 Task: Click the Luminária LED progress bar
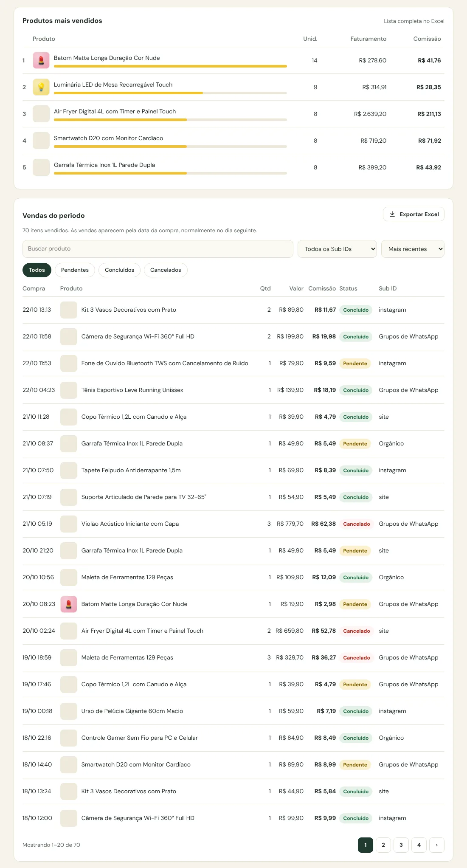(170, 93)
